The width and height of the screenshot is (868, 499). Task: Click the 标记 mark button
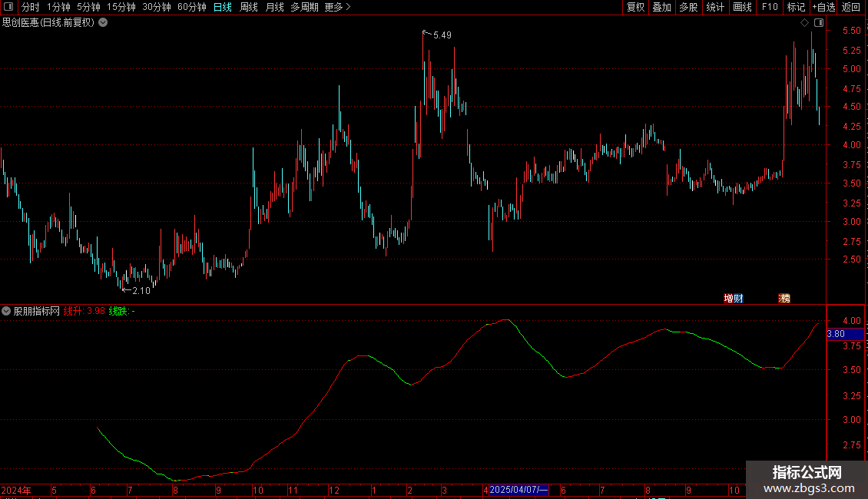point(796,7)
